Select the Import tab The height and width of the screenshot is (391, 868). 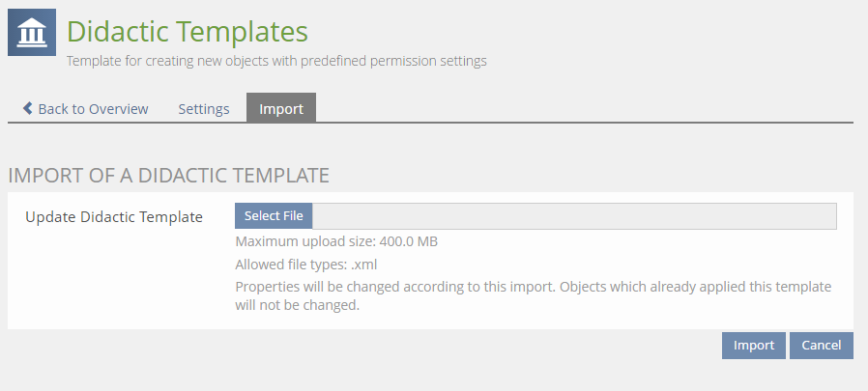pos(281,108)
